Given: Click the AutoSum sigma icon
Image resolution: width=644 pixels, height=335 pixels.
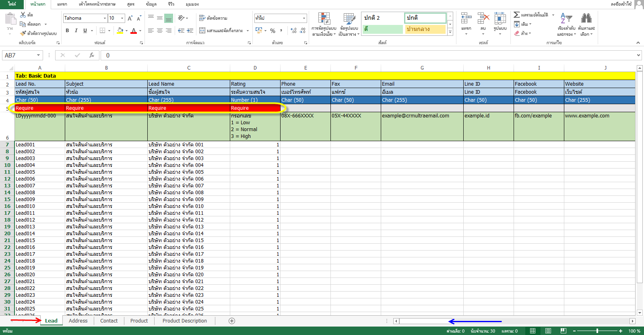Looking at the screenshot, I should pyautogui.click(x=516, y=15).
